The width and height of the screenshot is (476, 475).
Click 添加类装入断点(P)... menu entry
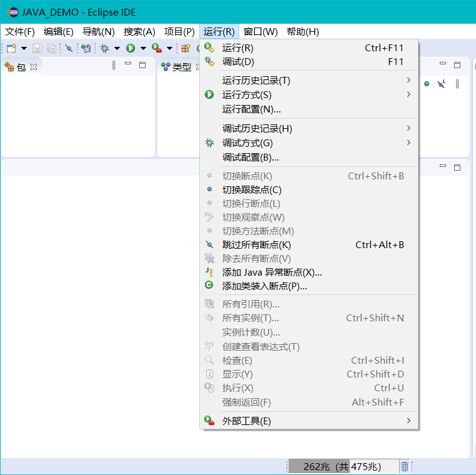tap(264, 286)
